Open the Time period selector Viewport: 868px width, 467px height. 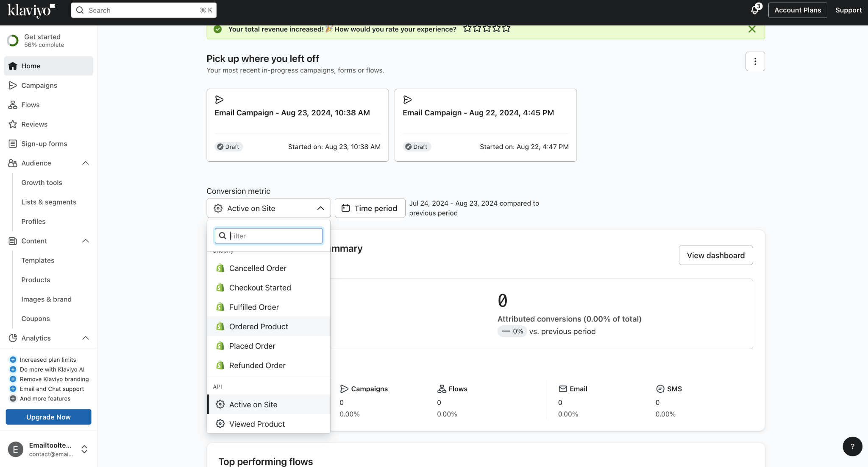click(x=370, y=208)
